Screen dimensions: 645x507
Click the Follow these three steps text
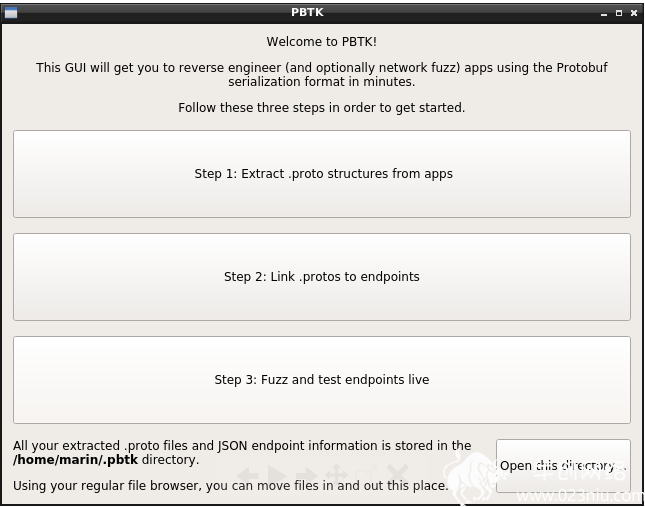coord(322,108)
